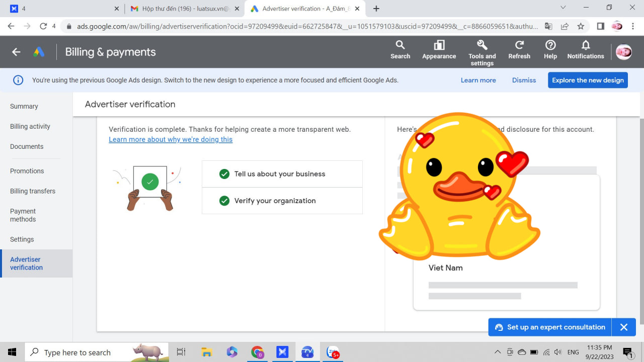
Task: Close the Gmail Hộp thư đến tab
Action: pos(237,9)
